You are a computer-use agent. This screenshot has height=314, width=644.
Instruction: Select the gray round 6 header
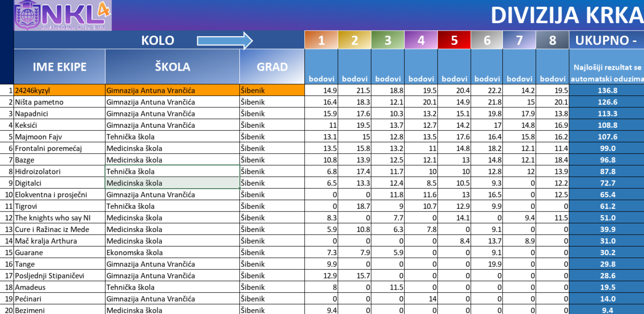(487, 41)
